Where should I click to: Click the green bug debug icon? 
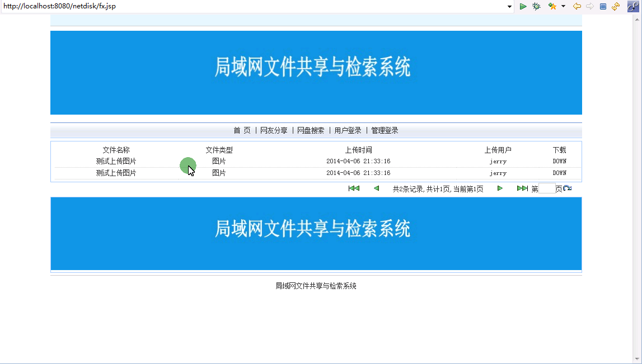pyautogui.click(x=536, y=6)
